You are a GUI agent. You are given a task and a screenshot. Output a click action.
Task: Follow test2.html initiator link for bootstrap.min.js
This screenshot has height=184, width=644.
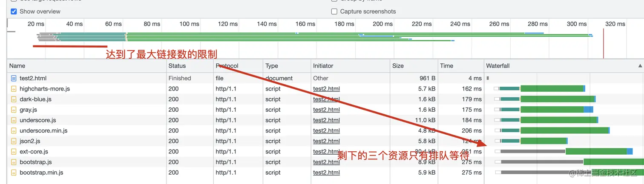[326, 173]
